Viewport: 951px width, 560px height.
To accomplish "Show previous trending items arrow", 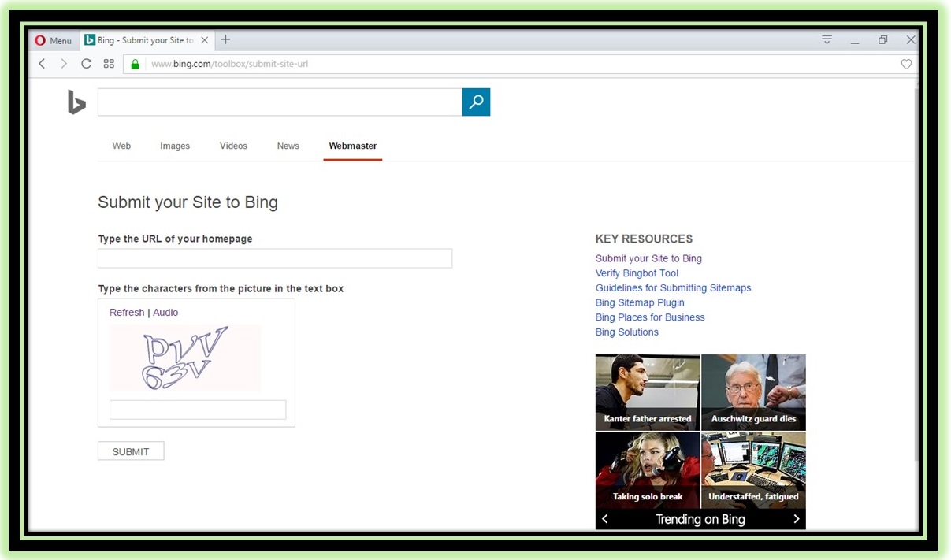I will click(605, 519).
